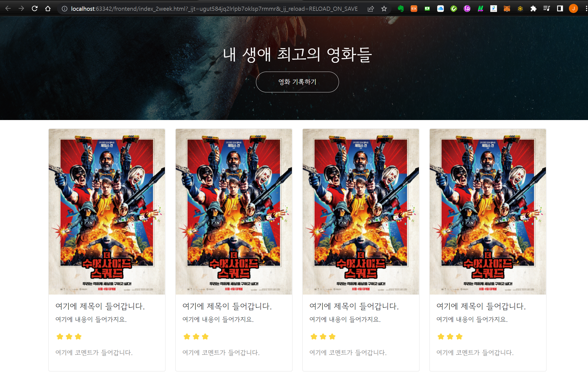
Task: Open the puzzle-piece Extensions menu
Action: (533, 9)
